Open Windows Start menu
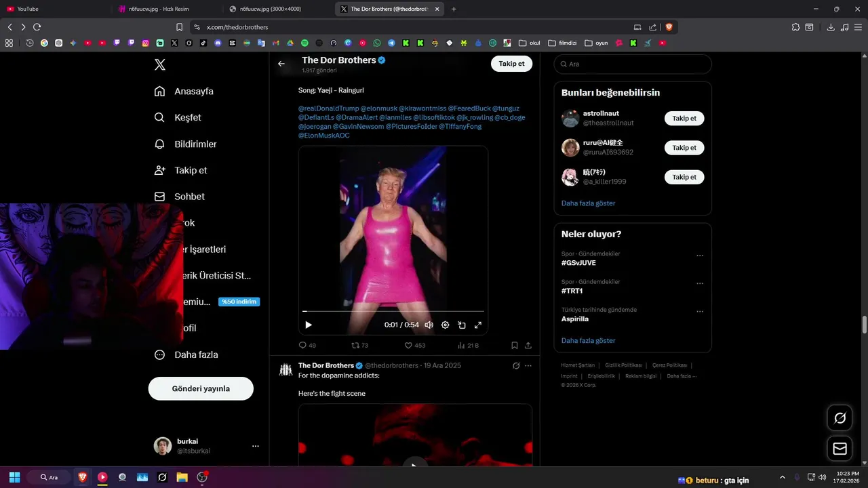 [14, 477]
